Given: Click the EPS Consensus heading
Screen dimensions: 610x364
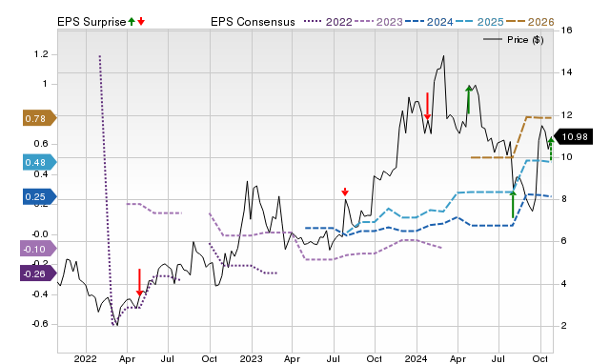Looking at the screenshot, I should 253,22.
